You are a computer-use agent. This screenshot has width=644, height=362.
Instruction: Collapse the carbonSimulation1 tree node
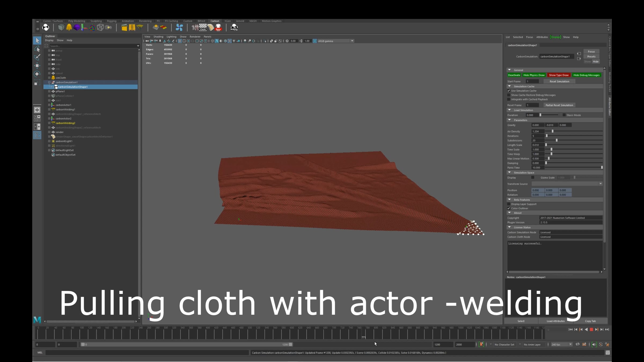point(49,82)
